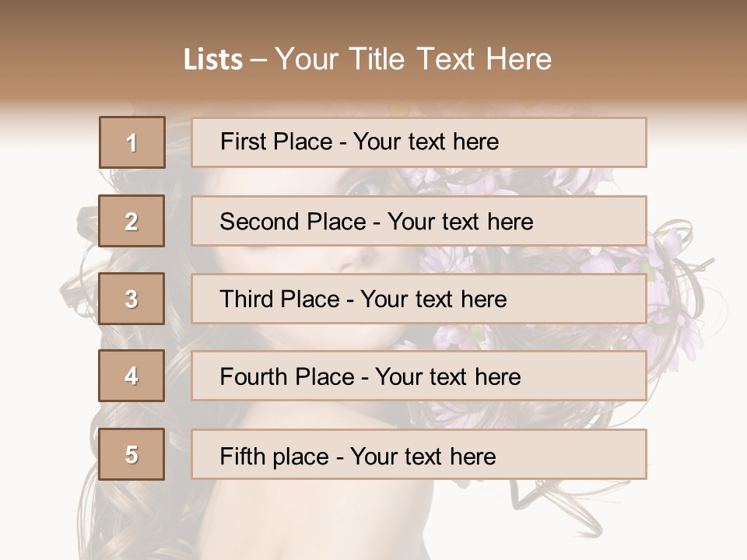
Task: Select the number 4 square
Action: pyautogui.click(x=132, y=376)
